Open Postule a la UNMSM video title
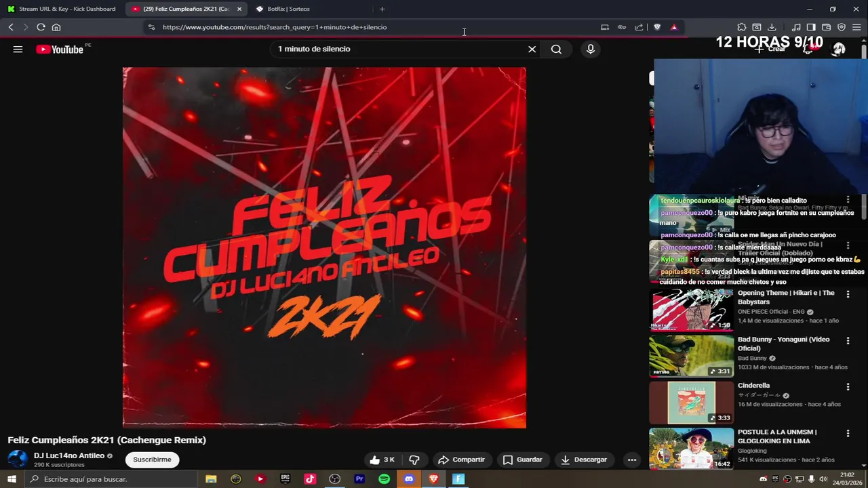The width and height of the screenshot is (868, 488). 777,436
